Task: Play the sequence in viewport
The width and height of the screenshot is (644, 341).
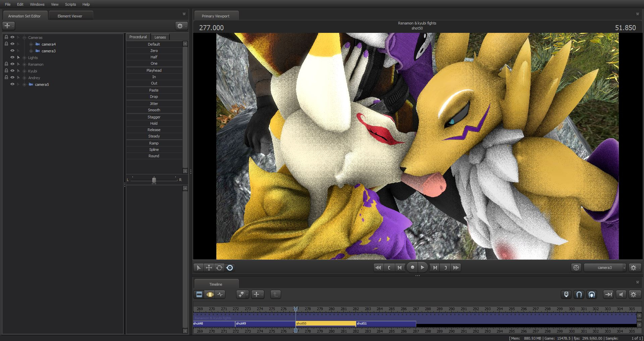Action: [423, 268]
